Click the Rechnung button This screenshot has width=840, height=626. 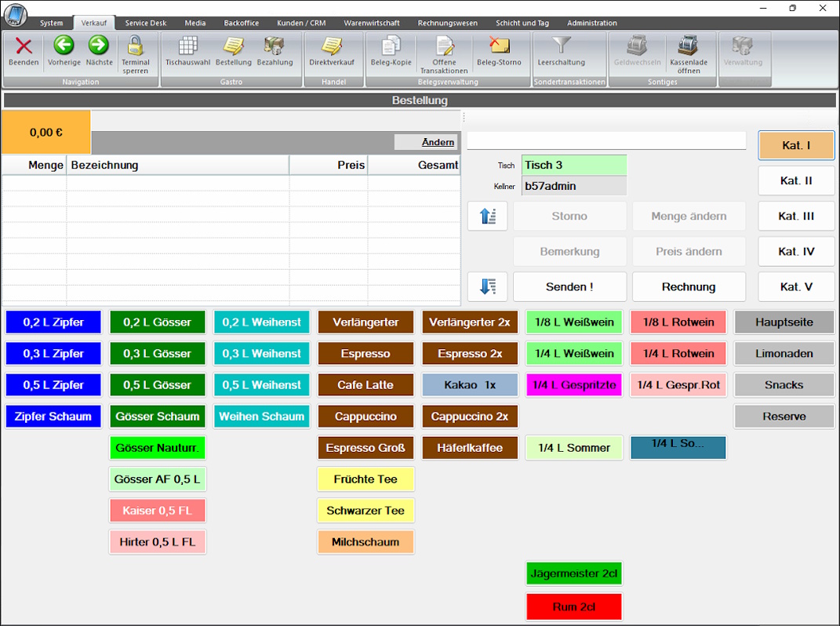688,287
